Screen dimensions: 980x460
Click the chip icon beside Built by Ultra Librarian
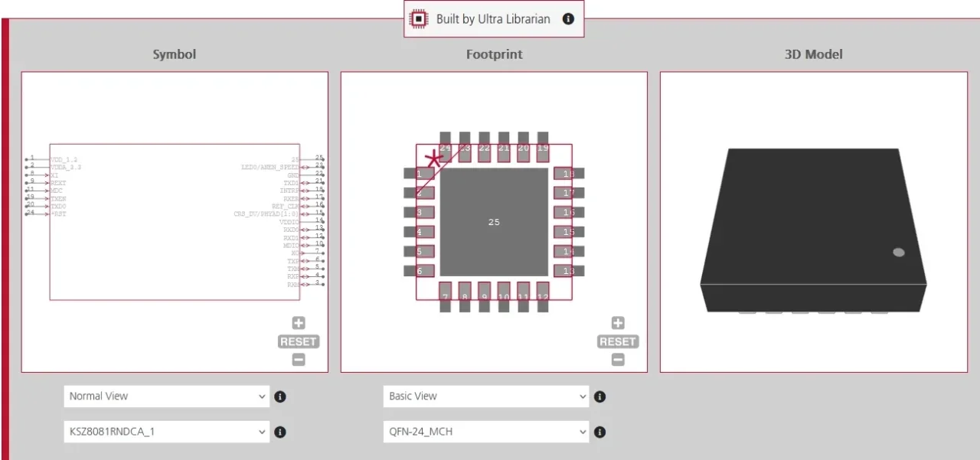point(418,18)
